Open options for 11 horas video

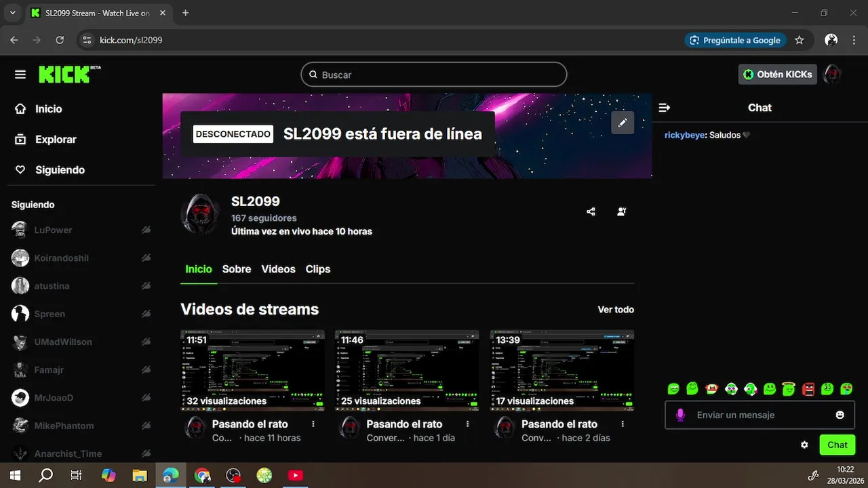click(x=313, y=424)
